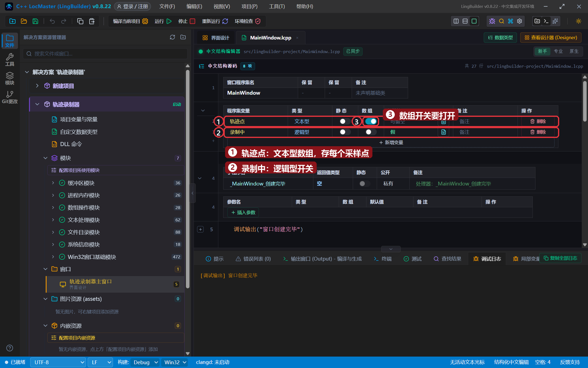Toggle 数组 switch for 轨迹点 variable
The width and height of the screenshot is (588, 368).
[371, 121]
